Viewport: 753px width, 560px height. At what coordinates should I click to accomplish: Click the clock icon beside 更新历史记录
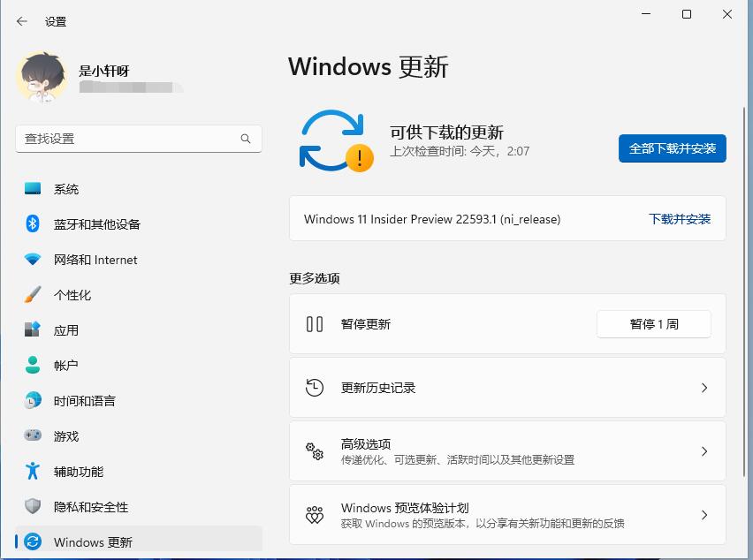(316, 387)
